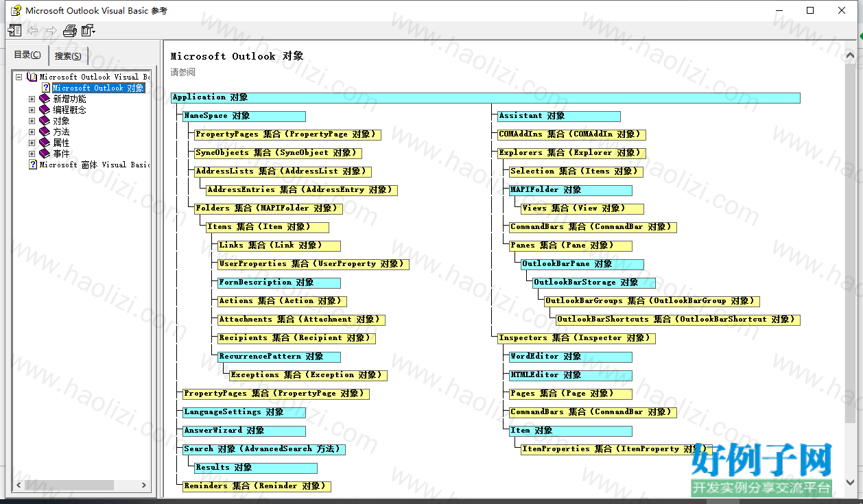
Task: Open the AddressLists 集合 box
Action: coord(282,171)
